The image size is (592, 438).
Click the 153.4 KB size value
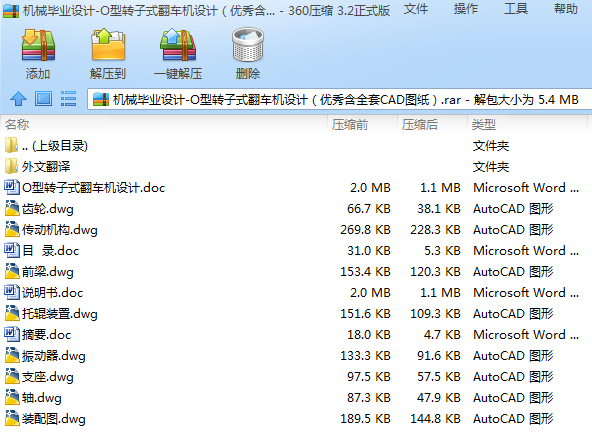tap(365, 272)
